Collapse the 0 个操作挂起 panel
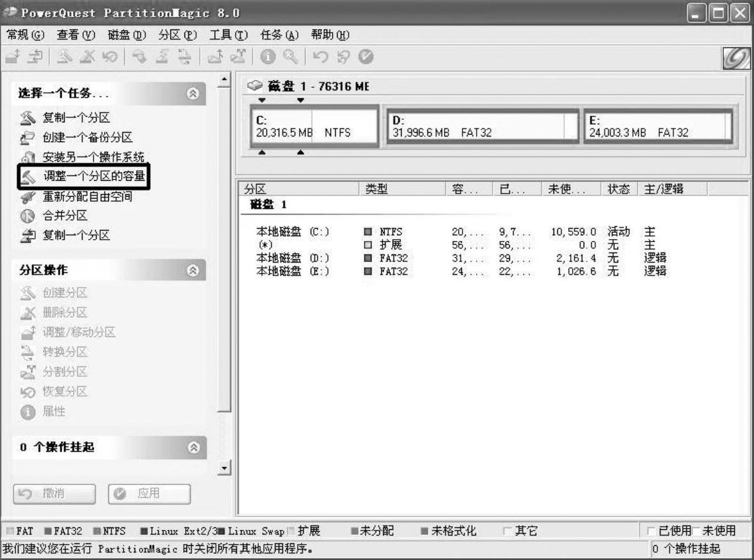Viewport: 754px width, 560px height. point(193,447)
